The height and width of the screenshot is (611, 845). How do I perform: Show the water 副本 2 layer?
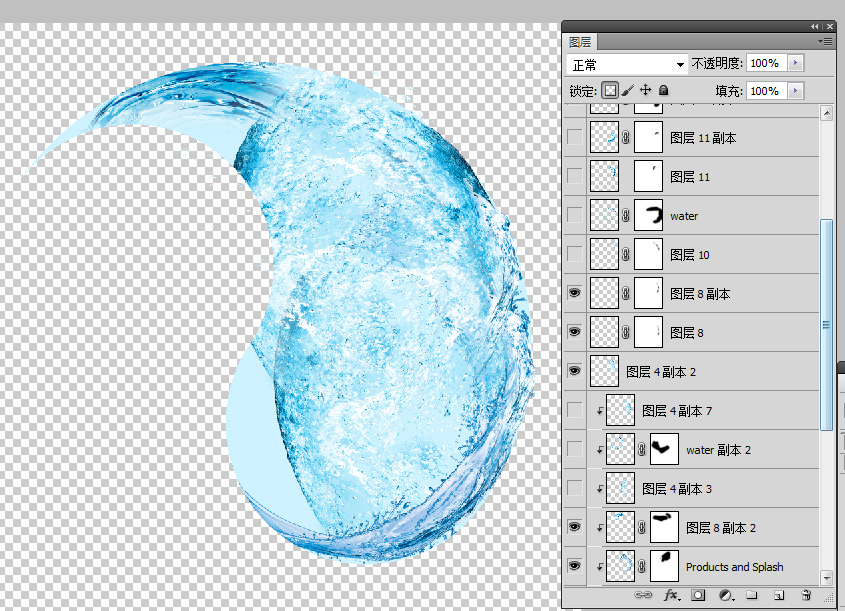tap(575, 449)
